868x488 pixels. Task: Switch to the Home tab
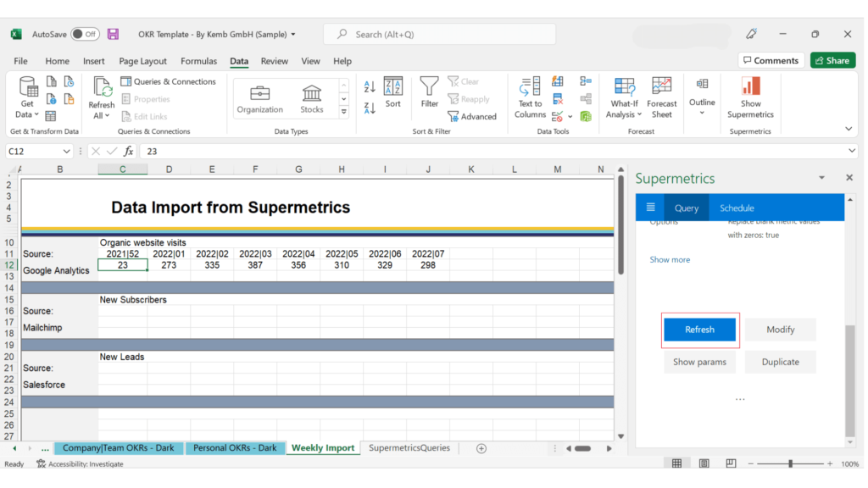(x=57, y=61)
